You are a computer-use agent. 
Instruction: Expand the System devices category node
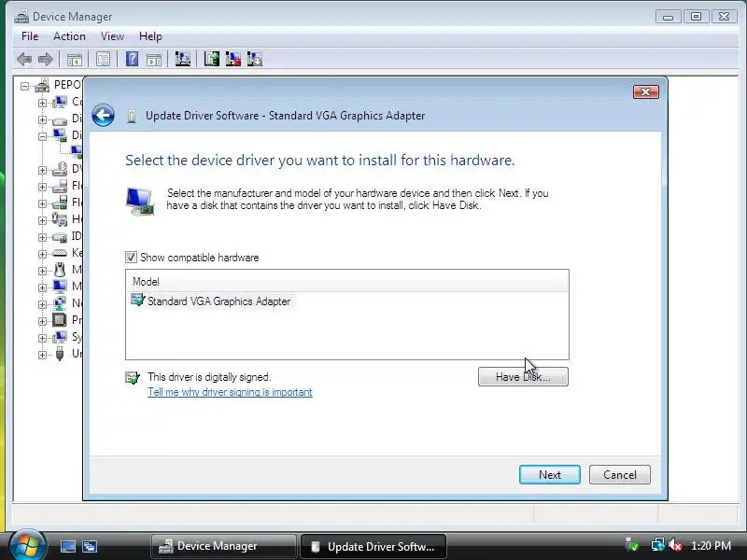(x=42, y=338)
